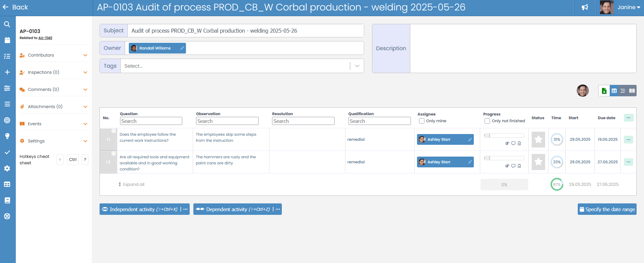Expand the Settings section

click(x=53, y=141)
